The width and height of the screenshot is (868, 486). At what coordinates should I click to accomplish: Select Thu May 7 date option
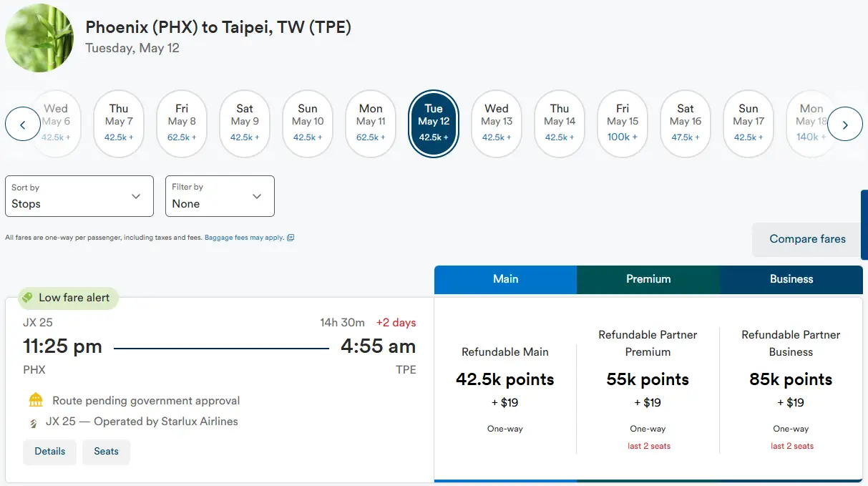coord(119,123)
